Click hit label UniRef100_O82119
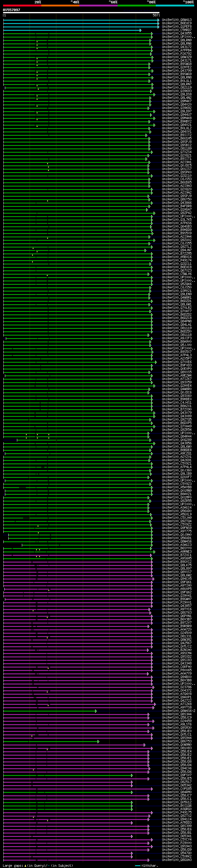The width and height of the screenshot is (197, 868). 177,88
